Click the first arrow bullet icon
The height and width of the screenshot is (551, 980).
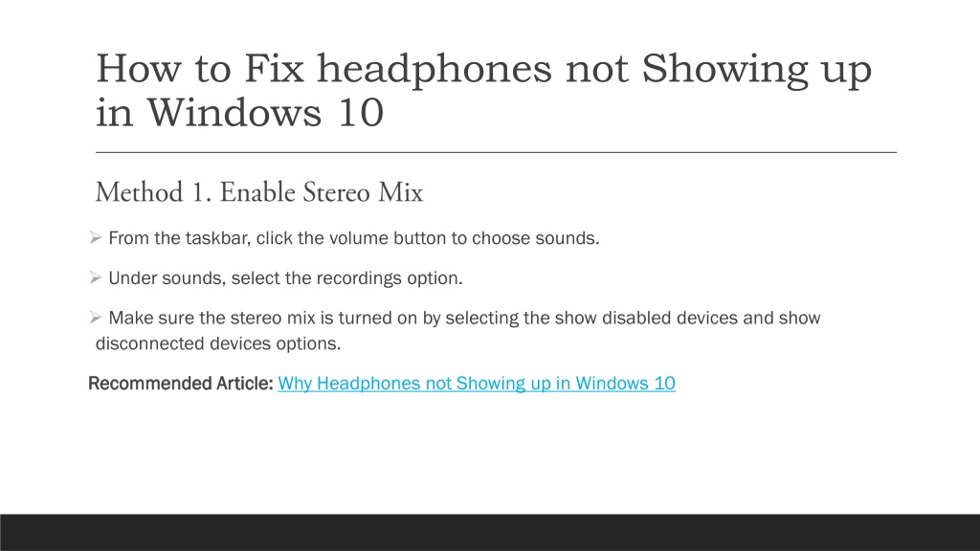(x=95, y=238)
